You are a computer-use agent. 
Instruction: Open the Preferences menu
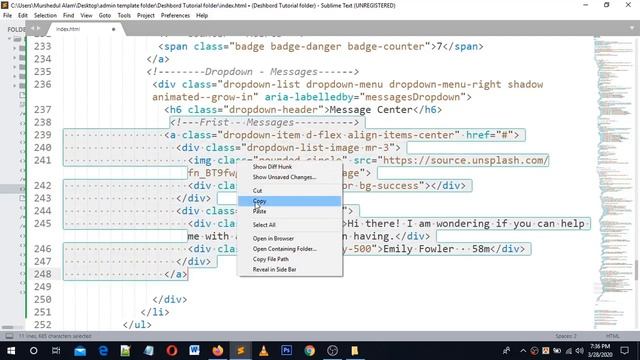[175, 16]
